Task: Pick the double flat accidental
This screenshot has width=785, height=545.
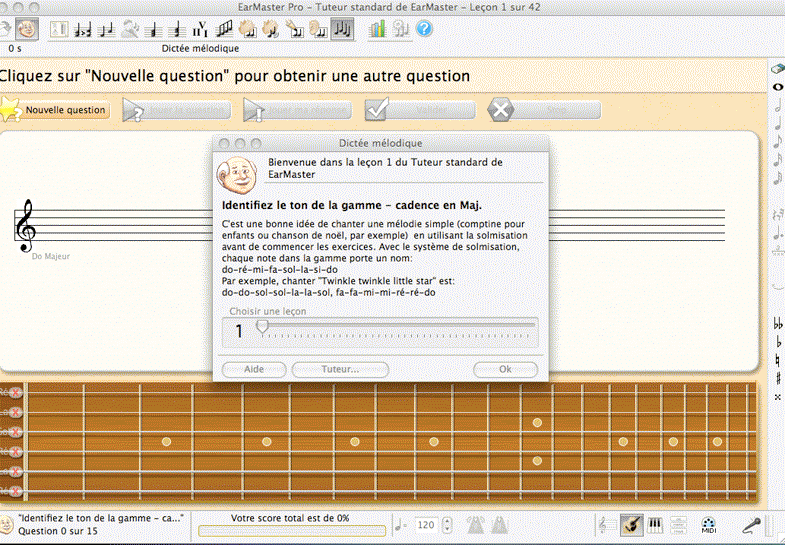Action: pyautogui.click(x=778, y=324)
